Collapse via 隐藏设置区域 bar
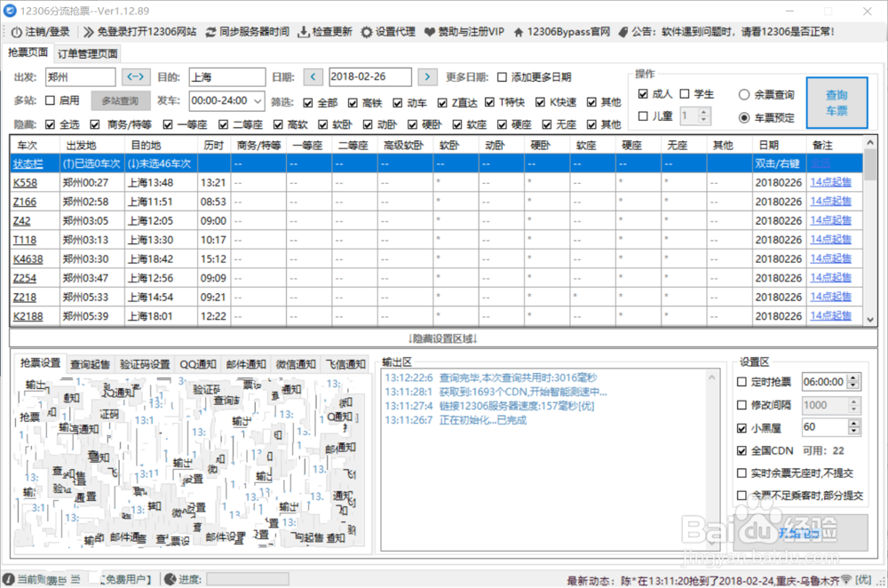 [x=443, y=338]
